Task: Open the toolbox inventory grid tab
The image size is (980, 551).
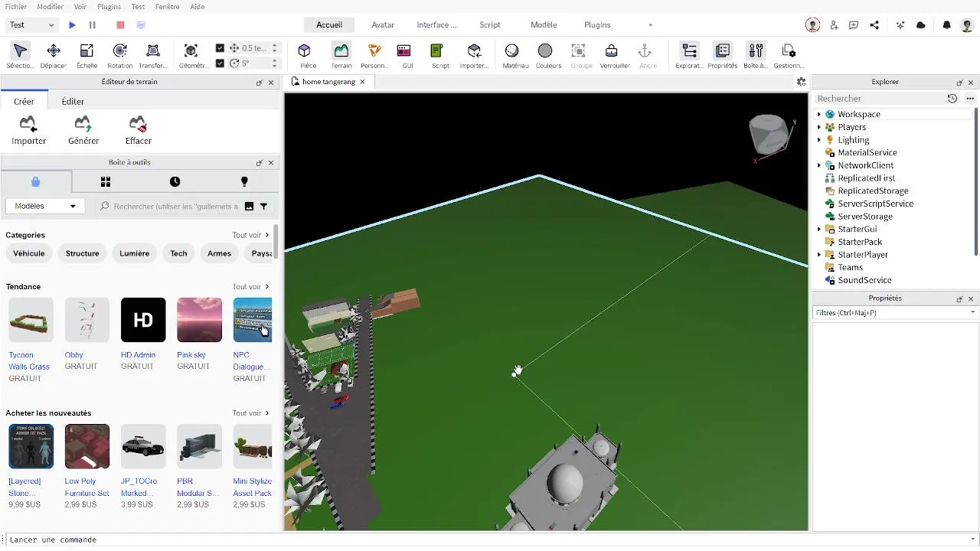Action: click(106, 181)
